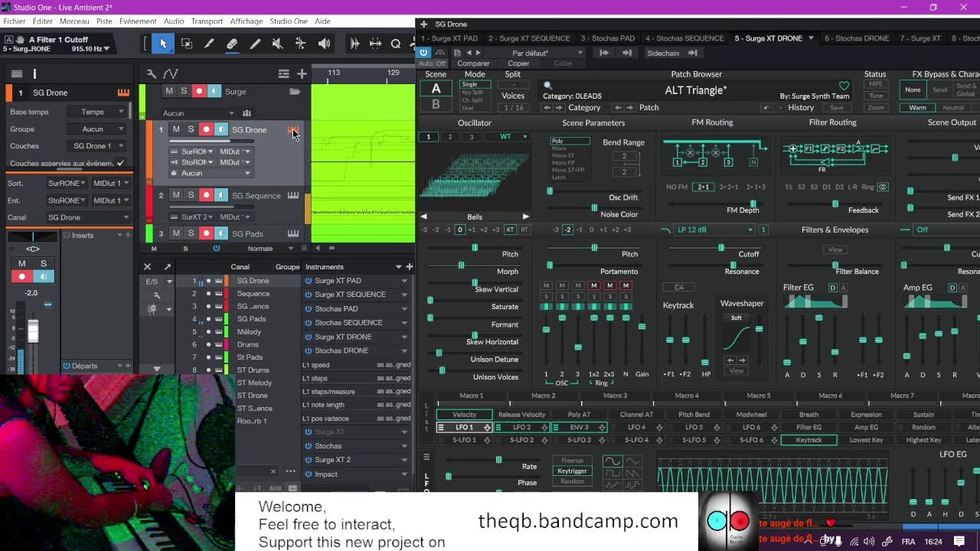Image resolution: width=980 pixels, height=551 pixels.
Task: Open the track list icon next to plus
Action: tap(283, 73)
